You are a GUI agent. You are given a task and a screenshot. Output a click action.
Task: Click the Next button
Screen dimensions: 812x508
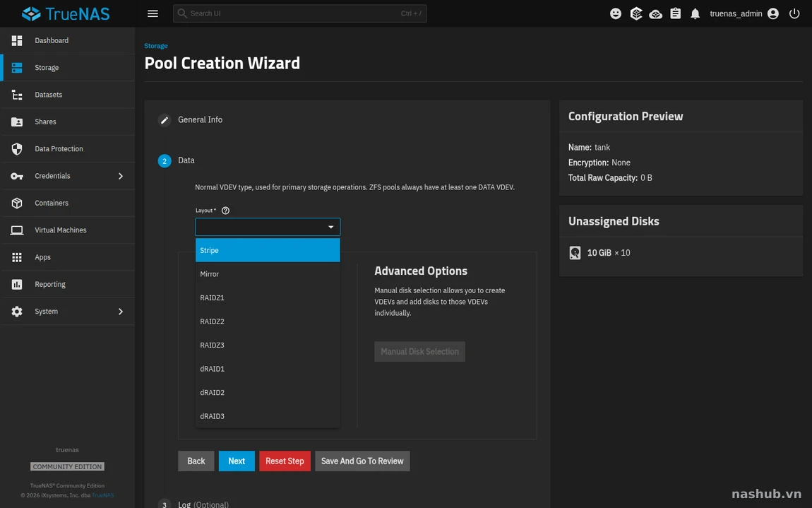(x=237, y=461)
